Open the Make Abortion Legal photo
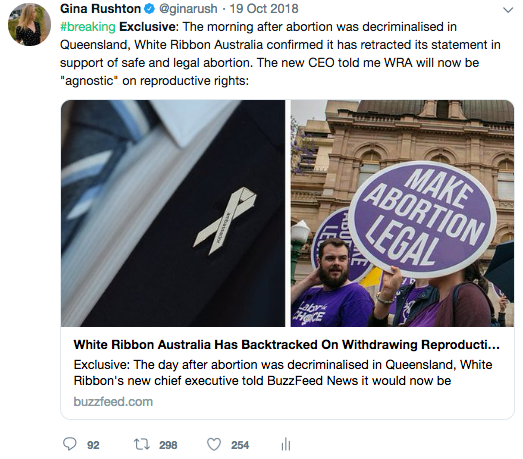 pos(402,213)
